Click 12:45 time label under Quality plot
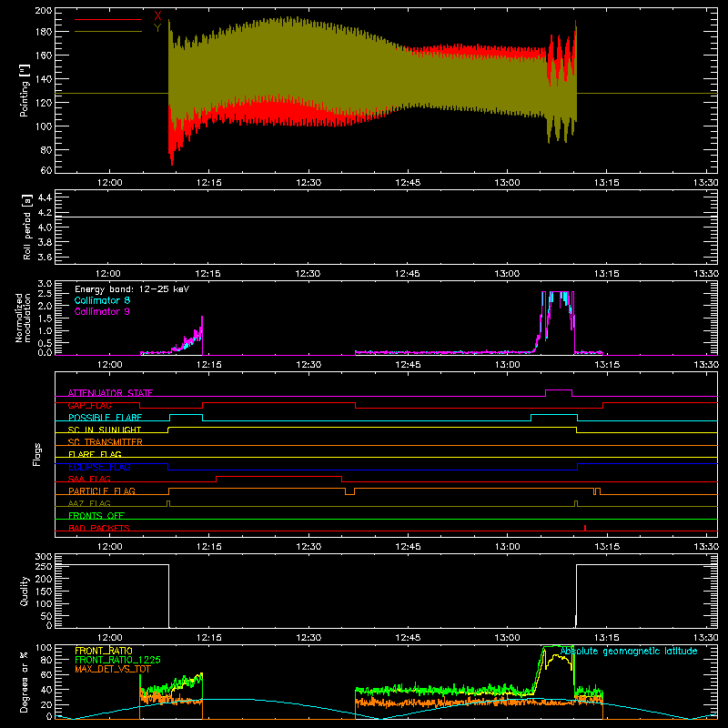 click(408, 638)
